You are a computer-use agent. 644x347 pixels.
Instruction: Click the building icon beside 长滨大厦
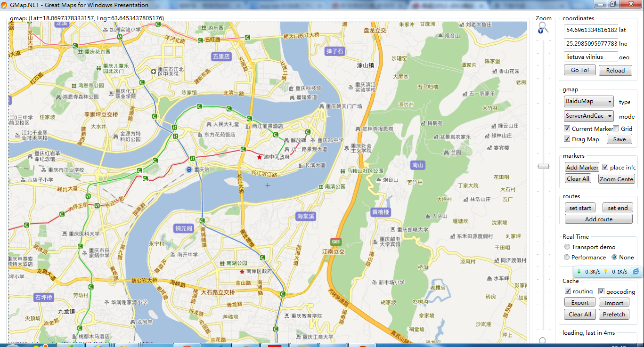coord(301,165)
